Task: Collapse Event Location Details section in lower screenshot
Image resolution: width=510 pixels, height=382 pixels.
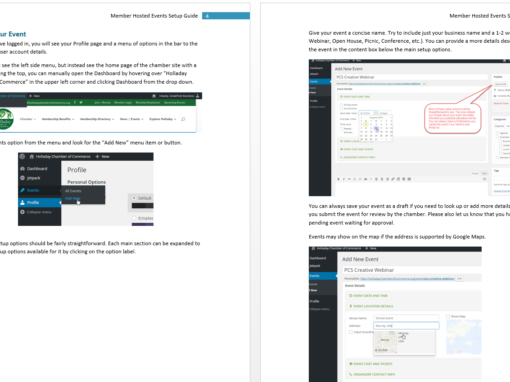Action: point(413,306)
